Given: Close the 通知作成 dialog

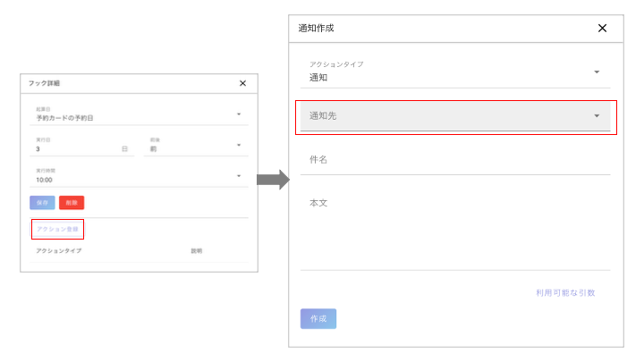Looking at the screenshot, I should (602, 28).
